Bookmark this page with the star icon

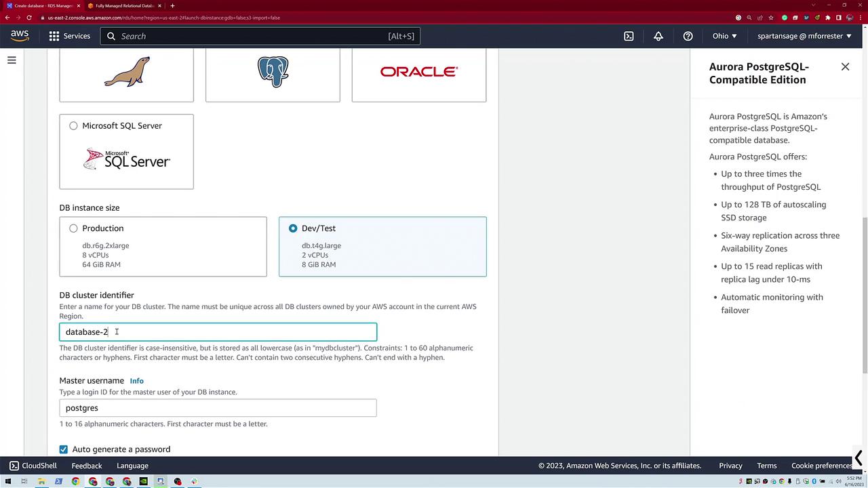pyautogui.click(x=772, y=18)
